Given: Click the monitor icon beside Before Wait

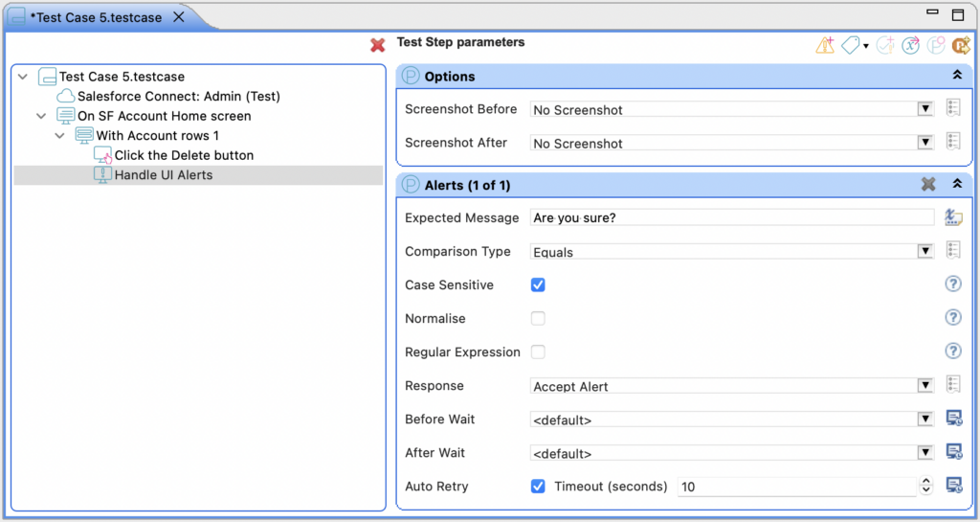Looking at the screenshot, I should coord(954,418).
